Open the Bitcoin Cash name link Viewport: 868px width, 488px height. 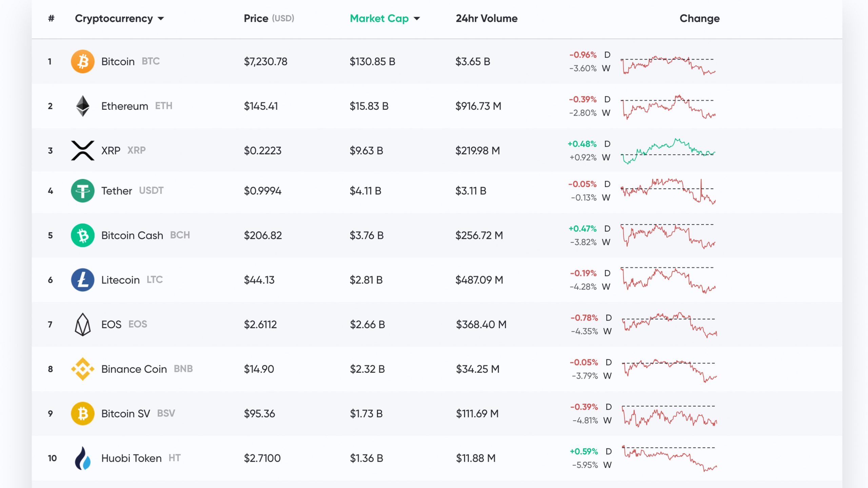click(x=132, y=235)
